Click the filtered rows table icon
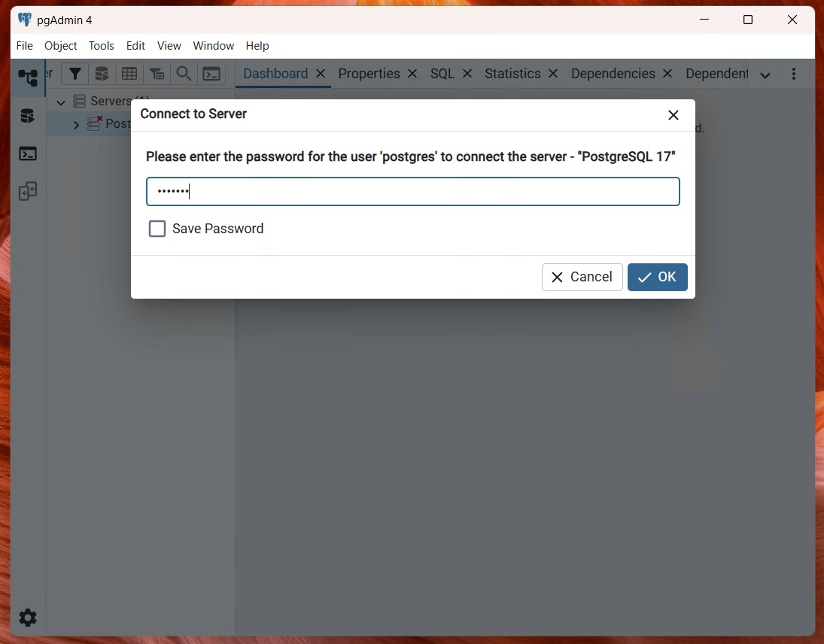Screen dimensions: 824x644 (x=157, y=74)
